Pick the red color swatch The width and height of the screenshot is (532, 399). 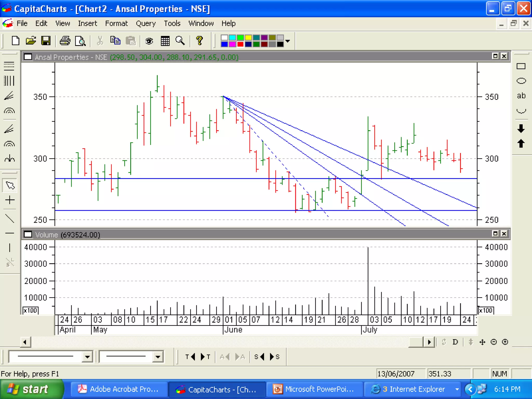pos(240,44)
